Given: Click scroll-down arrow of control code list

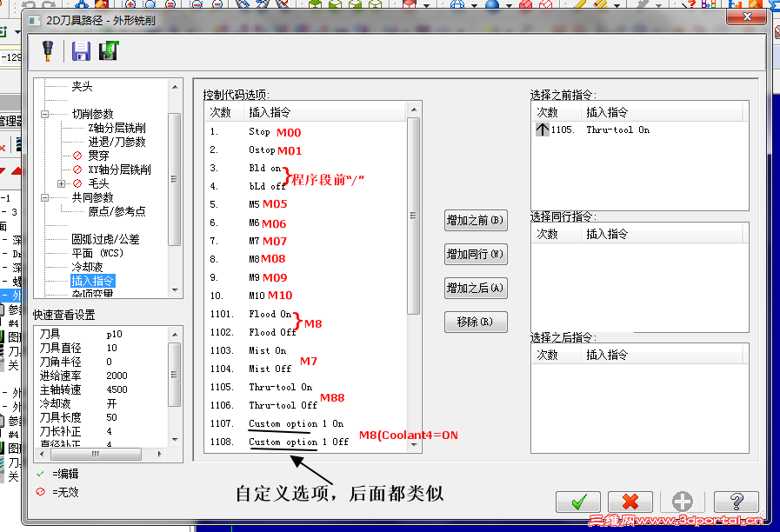Looking at the screenshot, I should coord(414,445).
